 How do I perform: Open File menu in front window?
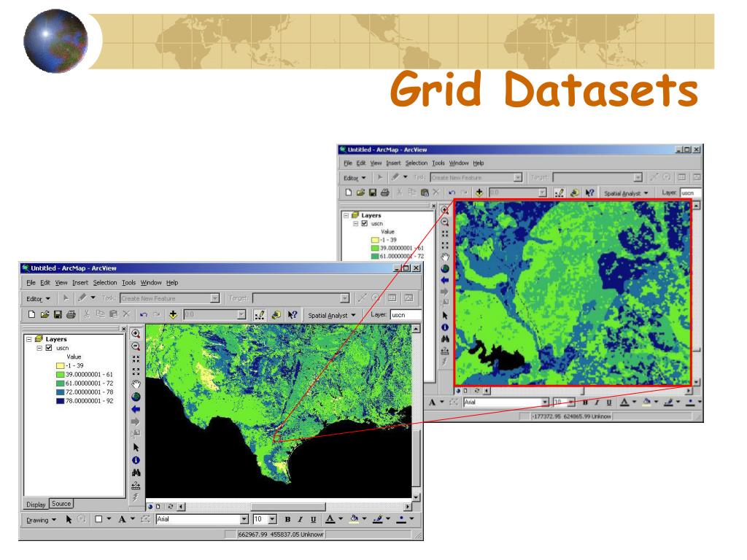tap(31, 282)
